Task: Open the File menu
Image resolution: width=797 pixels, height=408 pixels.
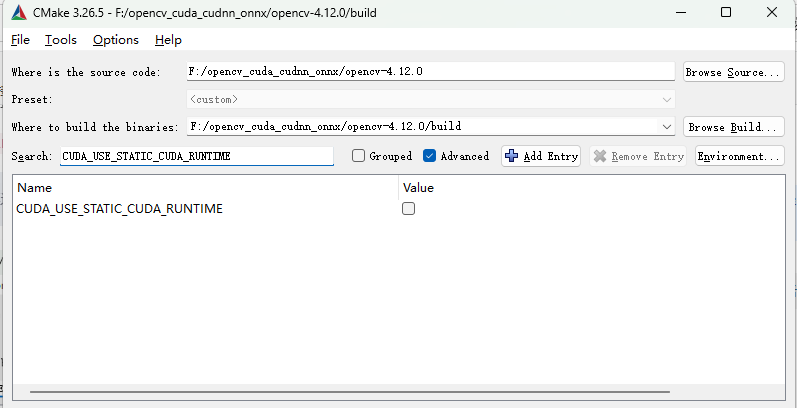Action: [x=20, y=40]
